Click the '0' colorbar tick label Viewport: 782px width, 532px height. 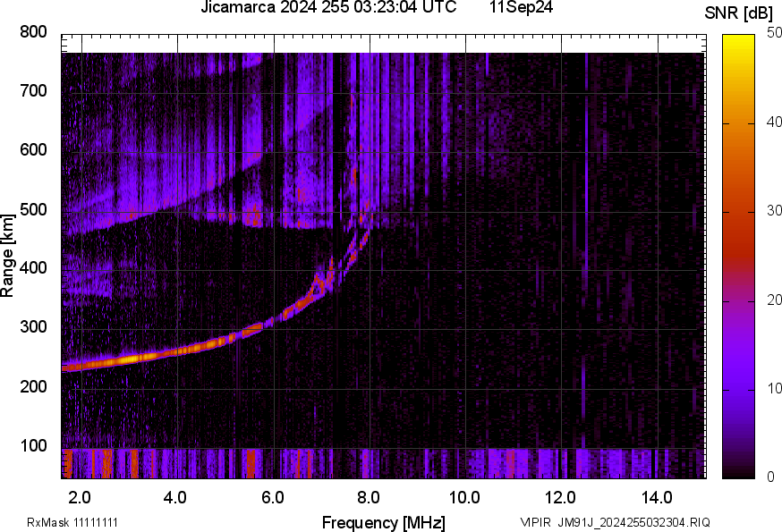click(771, 477)
